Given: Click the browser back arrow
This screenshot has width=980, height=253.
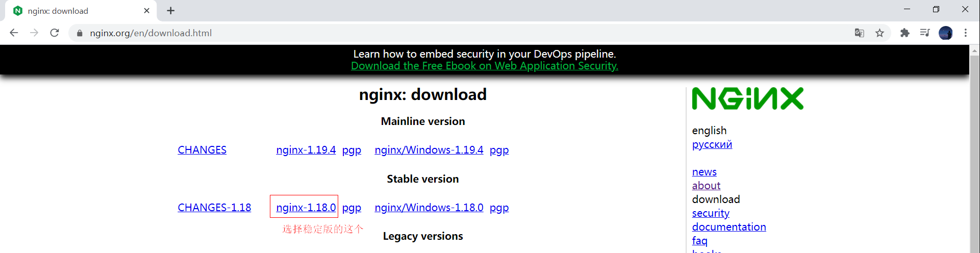Looking at the screenshot, I should tap(14, 33).
